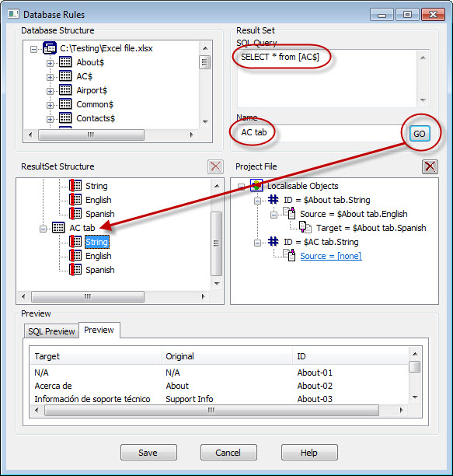Click the Target = $About tab.Spanish document icon
453x476 pixels.
click(x=305, y=227)
